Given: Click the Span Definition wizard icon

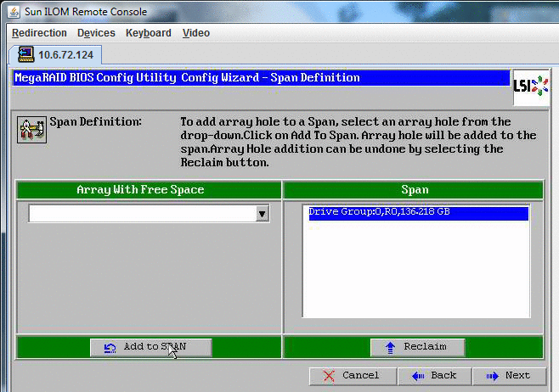Looking at the screenshot, I should pos(31,130).
